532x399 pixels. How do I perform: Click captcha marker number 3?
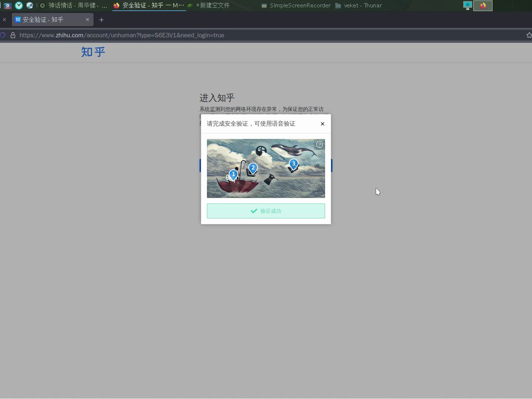(294, 164)
